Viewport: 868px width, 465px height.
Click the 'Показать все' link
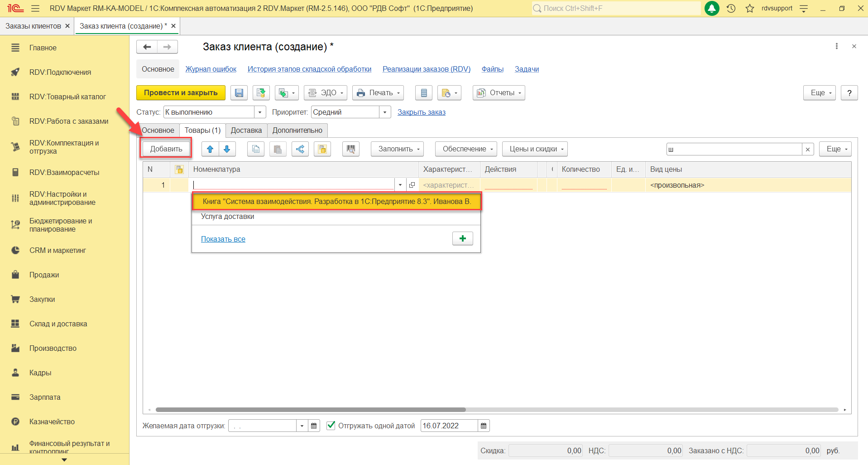click(223, 239)
